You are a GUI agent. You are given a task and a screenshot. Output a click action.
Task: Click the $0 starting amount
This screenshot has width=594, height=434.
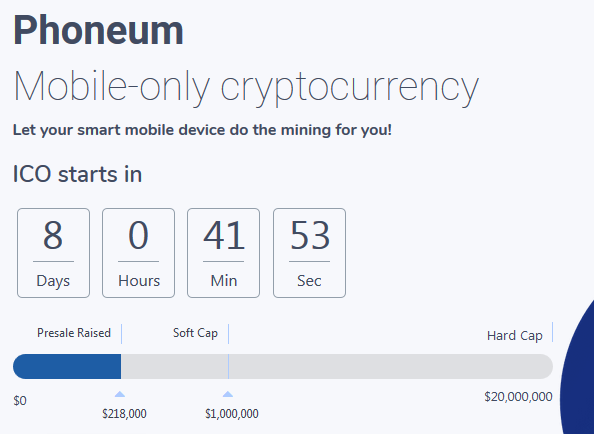[x=20, y=401]
